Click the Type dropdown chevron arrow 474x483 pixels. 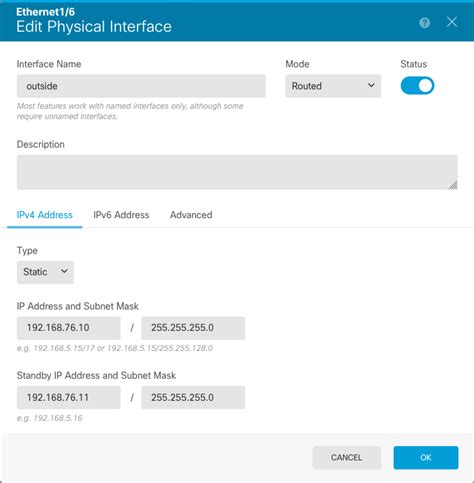click(64, 271)
